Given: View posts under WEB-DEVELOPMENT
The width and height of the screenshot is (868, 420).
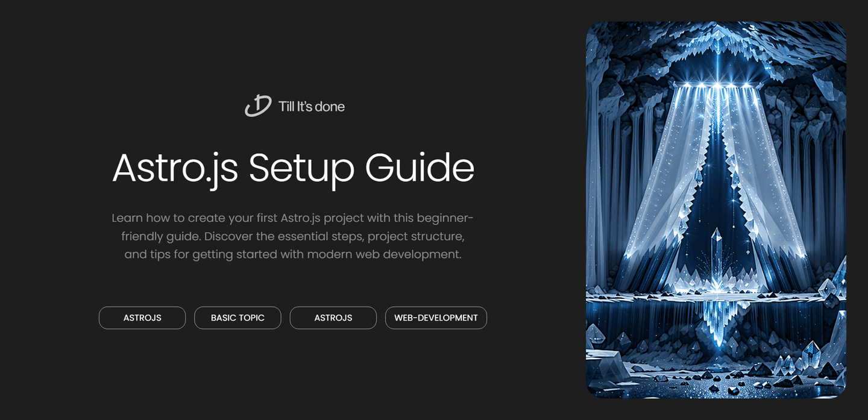Looking at the screenshot, I should (x=436, y=318).
